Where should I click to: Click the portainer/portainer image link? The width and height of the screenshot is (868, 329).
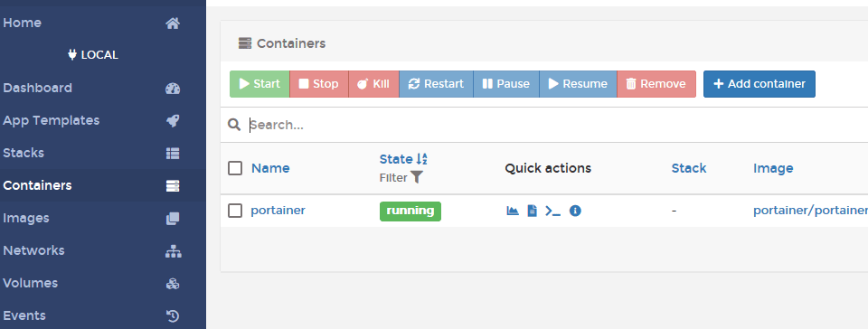coord(810,211)
